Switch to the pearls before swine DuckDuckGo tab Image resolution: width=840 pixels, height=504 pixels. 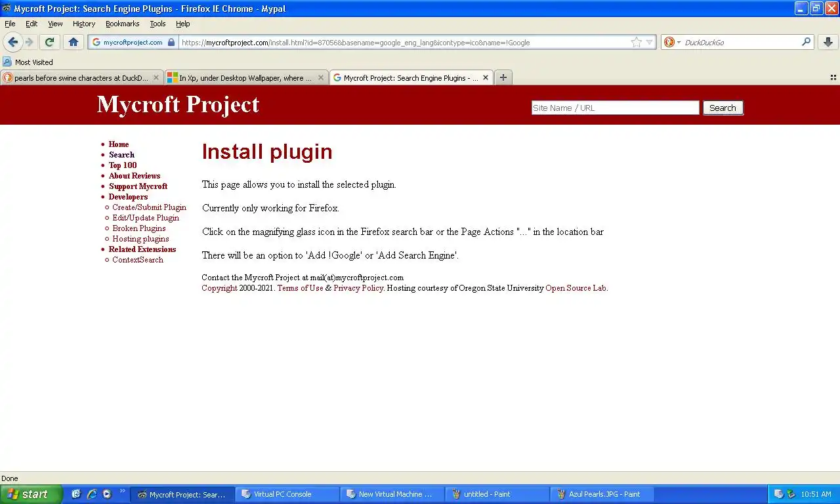click(x=81, y=77)
